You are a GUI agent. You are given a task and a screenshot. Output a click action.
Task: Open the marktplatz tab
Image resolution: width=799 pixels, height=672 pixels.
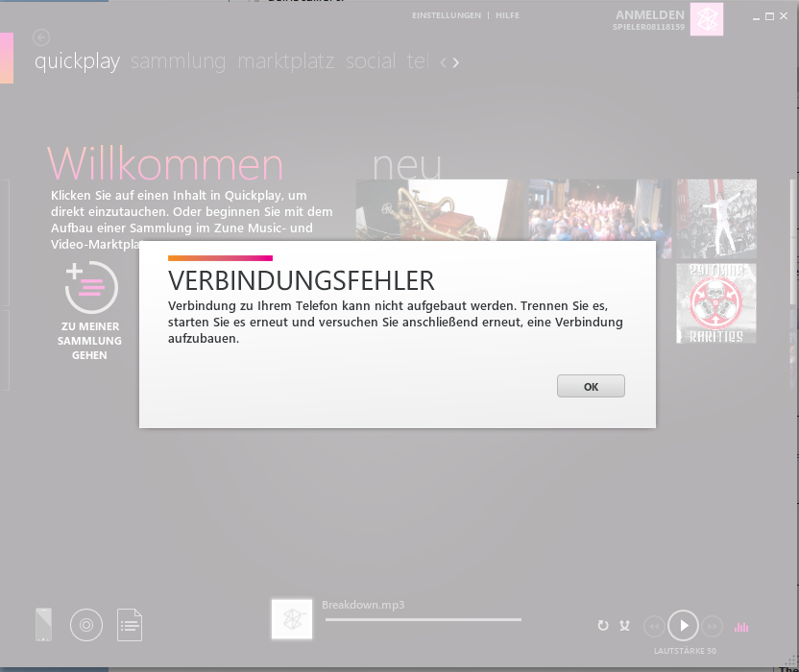(286, 61)
